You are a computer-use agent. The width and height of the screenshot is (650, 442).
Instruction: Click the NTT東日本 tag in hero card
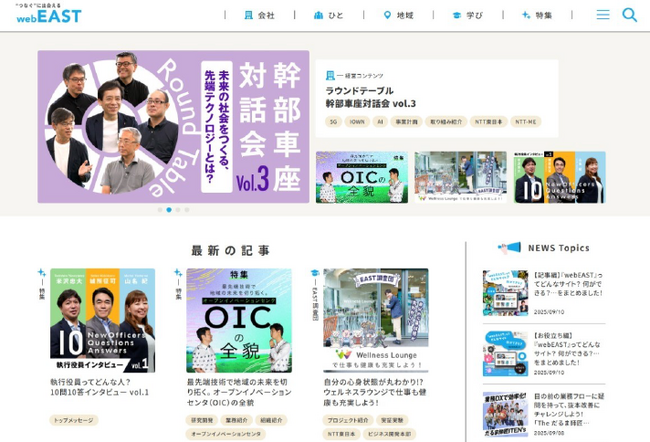click(488, 122)
